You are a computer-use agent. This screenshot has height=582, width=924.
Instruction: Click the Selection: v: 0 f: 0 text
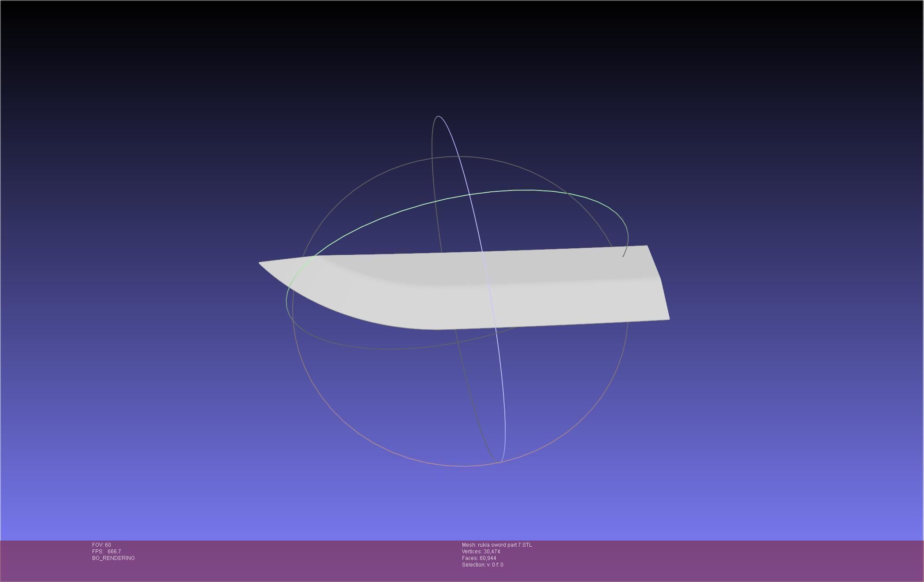482,565
